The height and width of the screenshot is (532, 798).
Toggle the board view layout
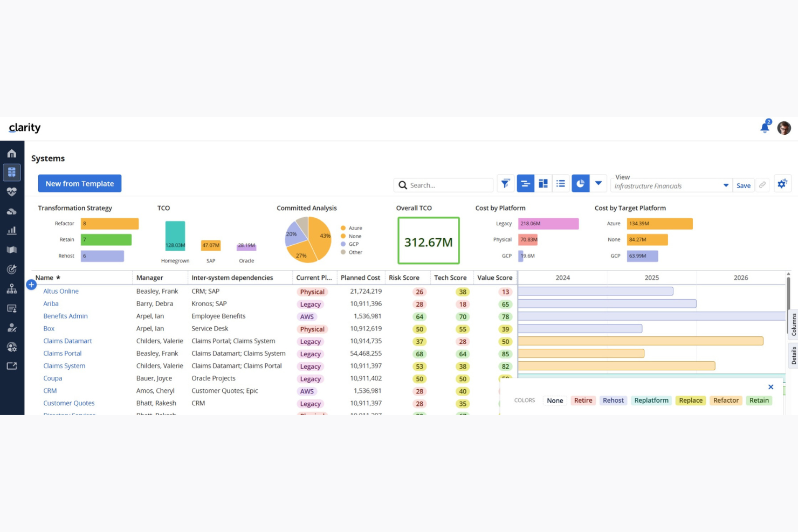(543, 184)
